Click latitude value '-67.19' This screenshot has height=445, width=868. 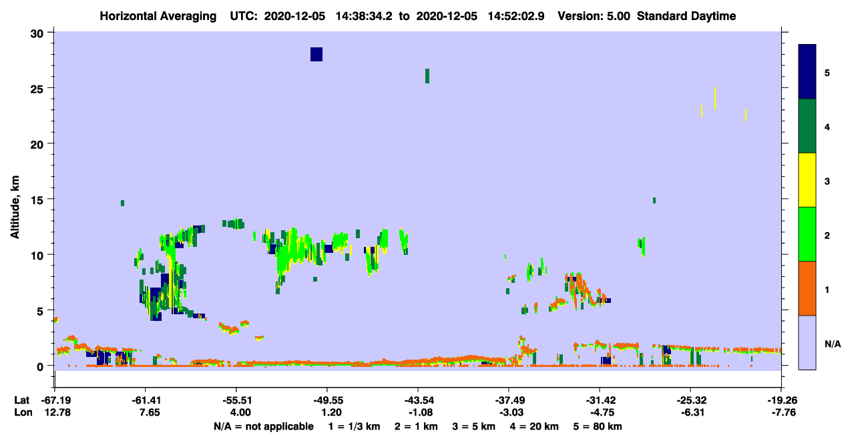55,400
